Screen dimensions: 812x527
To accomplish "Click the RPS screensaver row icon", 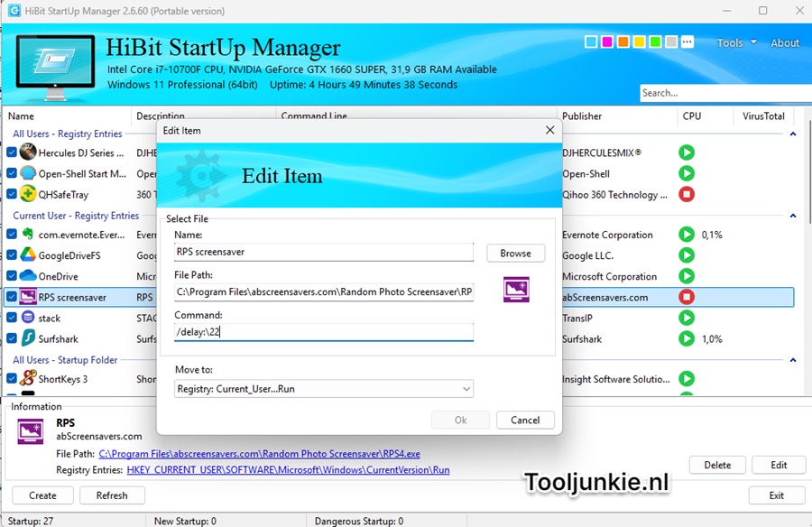I will (28, 297).
